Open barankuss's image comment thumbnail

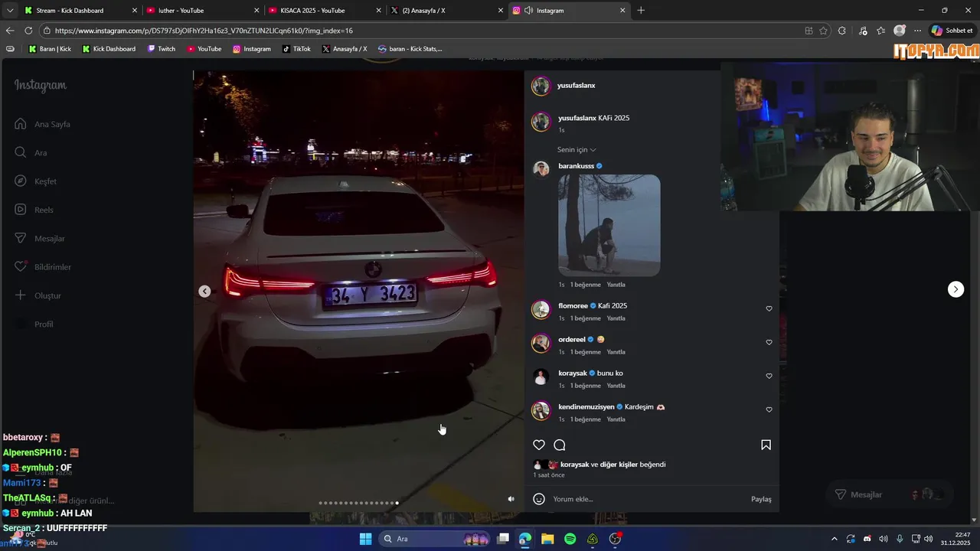(x=609, y=225)
